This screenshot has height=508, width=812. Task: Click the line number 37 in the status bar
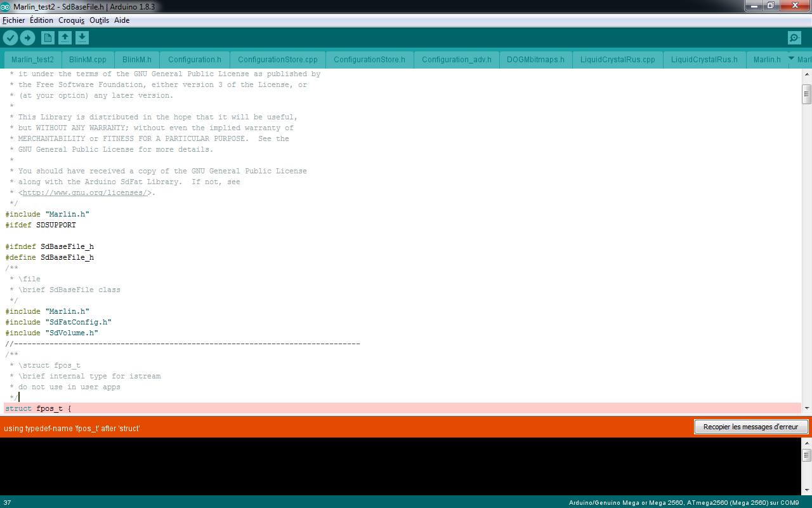click(x=7, y=502)
